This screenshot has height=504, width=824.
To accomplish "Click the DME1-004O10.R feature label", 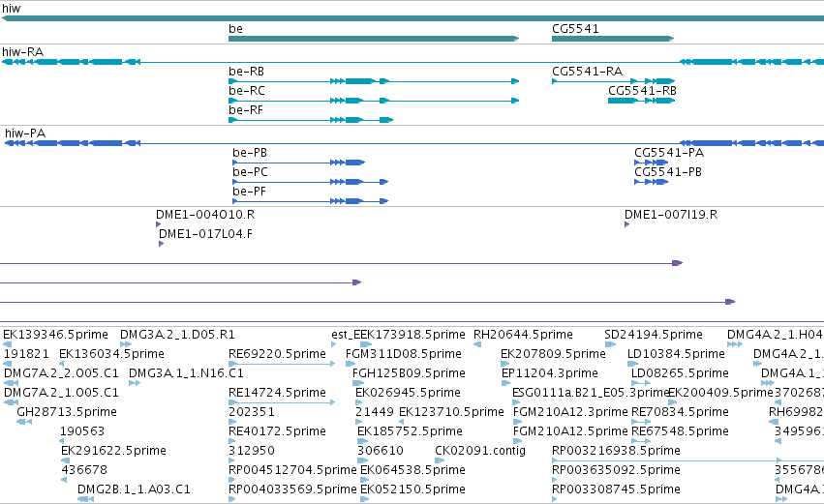I will pos(205,215).
